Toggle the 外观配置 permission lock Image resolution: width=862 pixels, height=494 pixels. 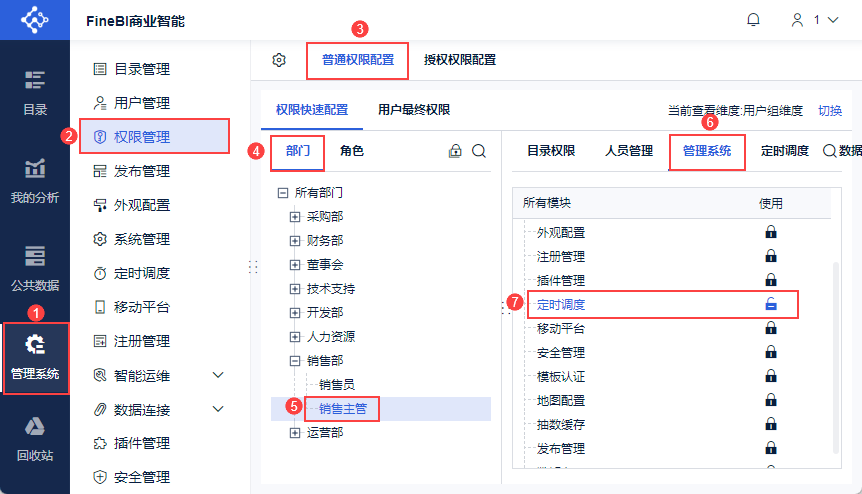pyautogui.click(x=771, y=232)
